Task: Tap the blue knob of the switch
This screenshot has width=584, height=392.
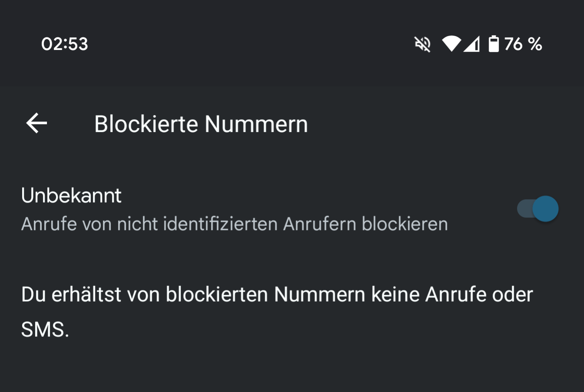Action: pos(545,209)
